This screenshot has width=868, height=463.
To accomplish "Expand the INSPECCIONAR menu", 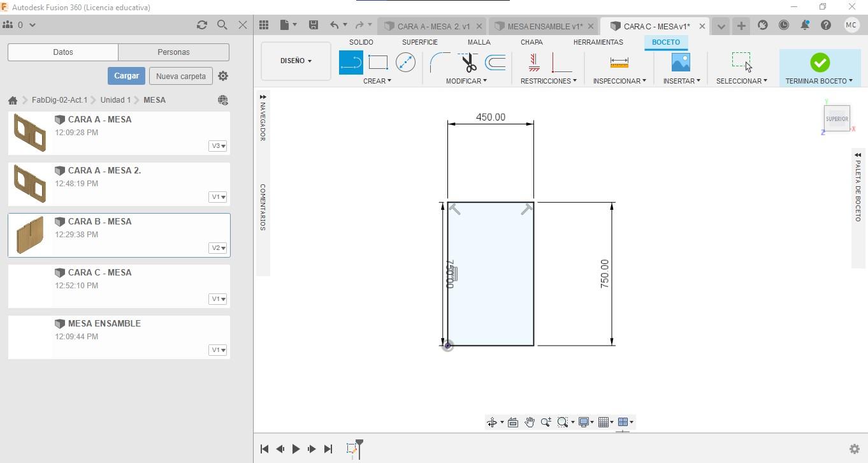I will (619, 81).
